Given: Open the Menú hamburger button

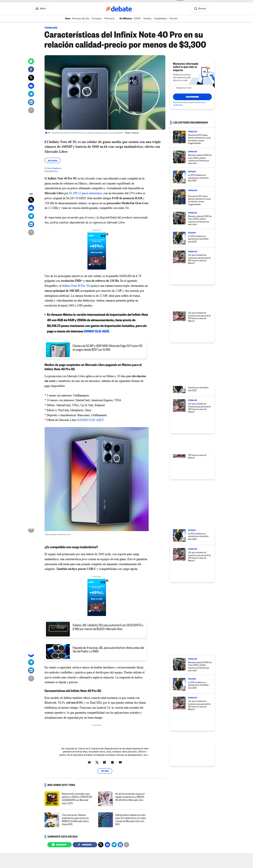Looking at the screenshot, I should point(41,9).
